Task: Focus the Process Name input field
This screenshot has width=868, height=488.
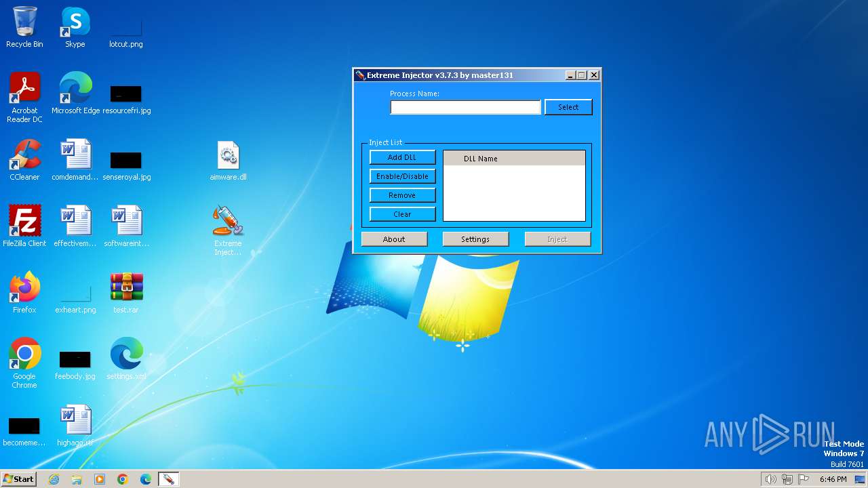Action: point(465,107)
